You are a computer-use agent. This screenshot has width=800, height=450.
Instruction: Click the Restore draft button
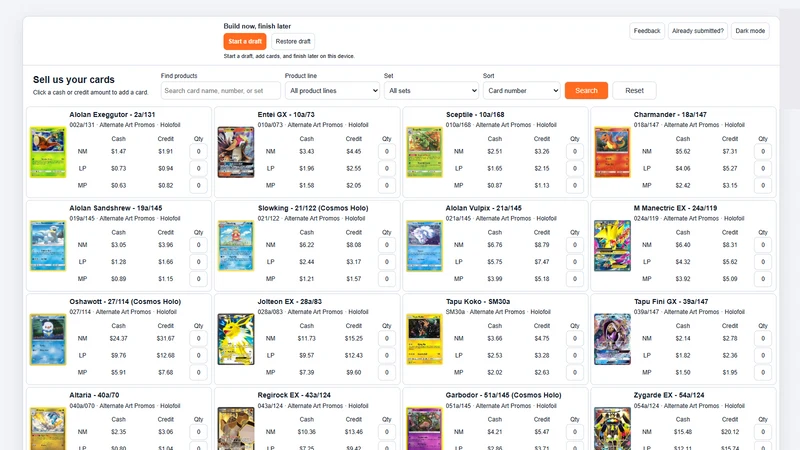tap(293, 41)
